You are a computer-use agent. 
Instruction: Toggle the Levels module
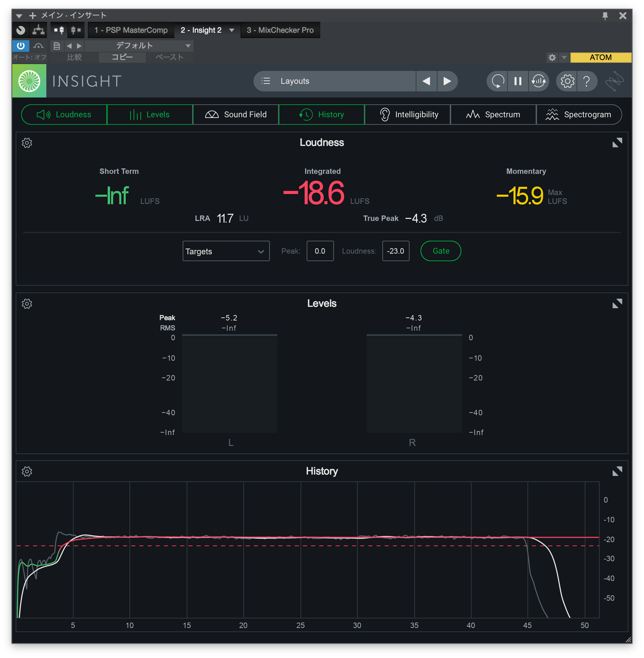click(x=150, y=115)
